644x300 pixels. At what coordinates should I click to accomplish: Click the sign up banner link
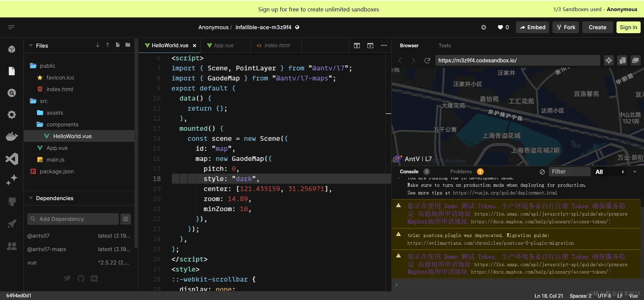[318, 9]
